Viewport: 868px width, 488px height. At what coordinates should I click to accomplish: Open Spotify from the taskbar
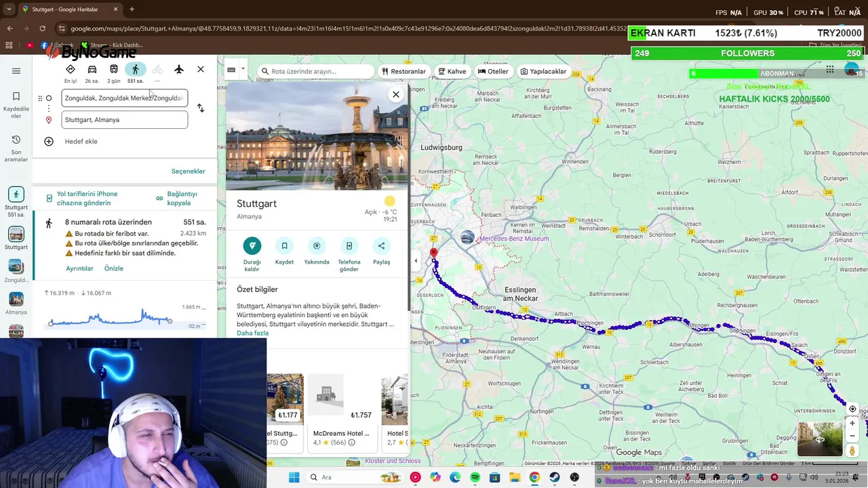tap(475, 477)
